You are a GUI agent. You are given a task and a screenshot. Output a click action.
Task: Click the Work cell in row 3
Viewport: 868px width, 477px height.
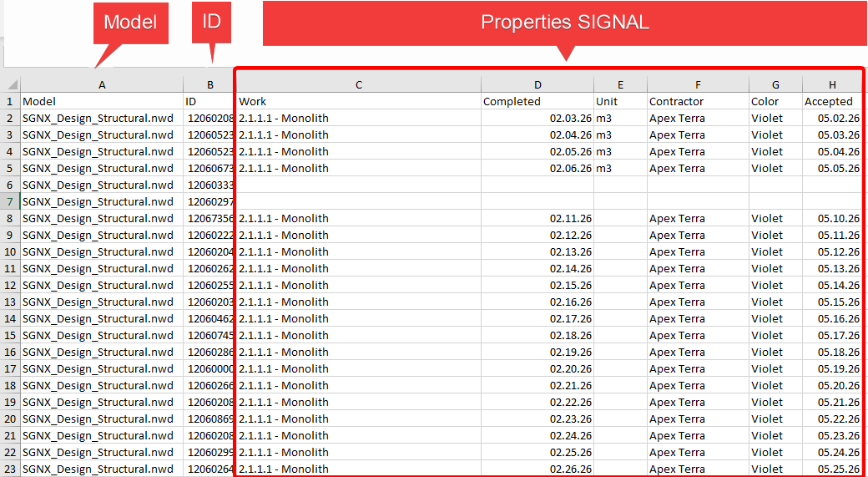coord(359,134)
